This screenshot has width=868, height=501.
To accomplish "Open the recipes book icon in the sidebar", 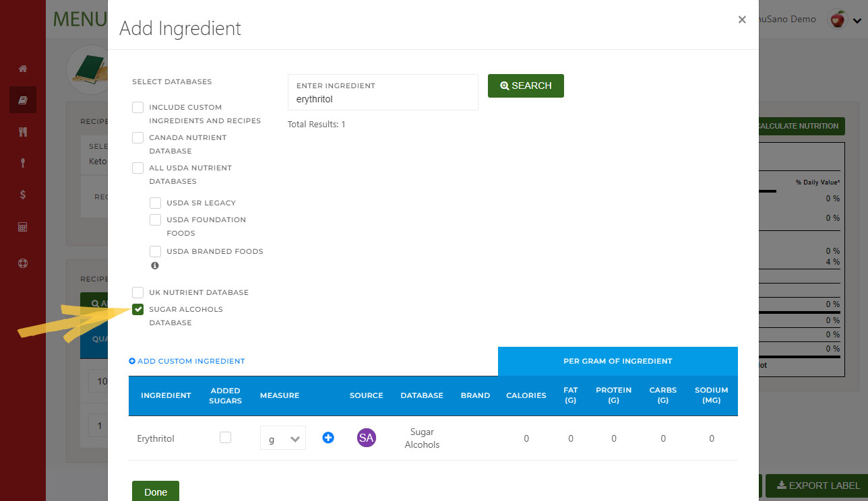I will 23,100.
